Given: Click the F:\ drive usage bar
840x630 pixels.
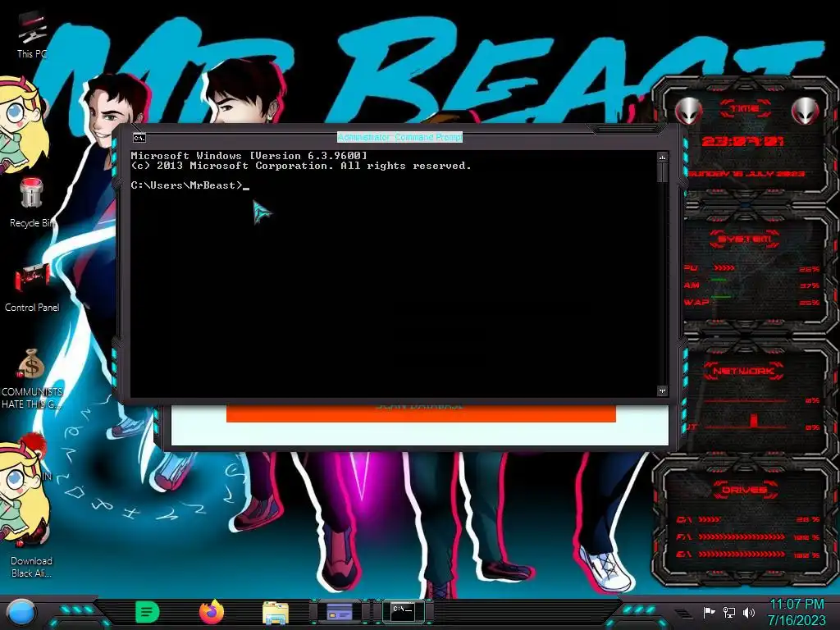Looking at the screenshot, I should pyautogui.click(x=742, y=536).
